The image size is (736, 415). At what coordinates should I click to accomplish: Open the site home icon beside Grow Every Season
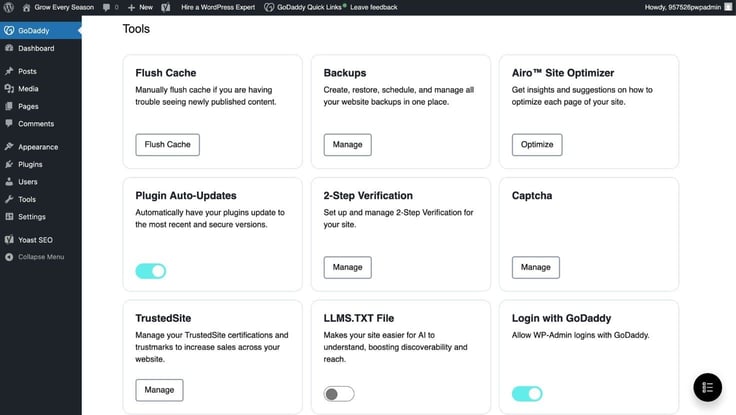tap(26, 8)
